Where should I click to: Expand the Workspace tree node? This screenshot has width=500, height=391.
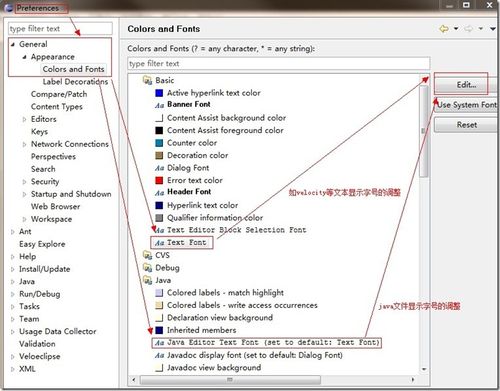pyautogui.click(x=24, y=219)
